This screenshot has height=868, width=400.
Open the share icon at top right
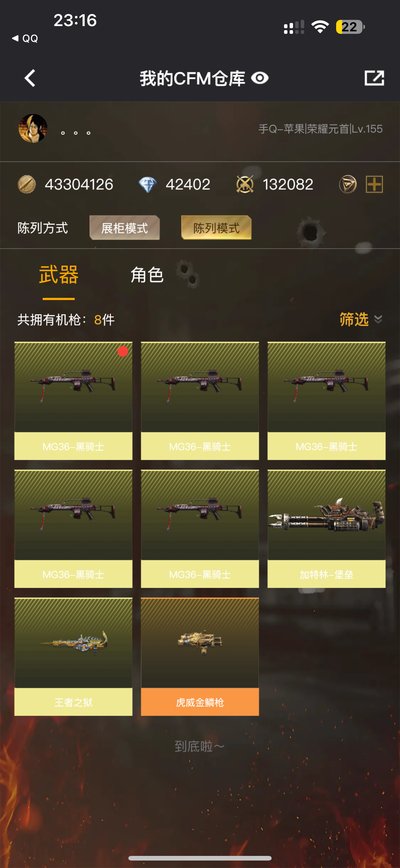374,78
